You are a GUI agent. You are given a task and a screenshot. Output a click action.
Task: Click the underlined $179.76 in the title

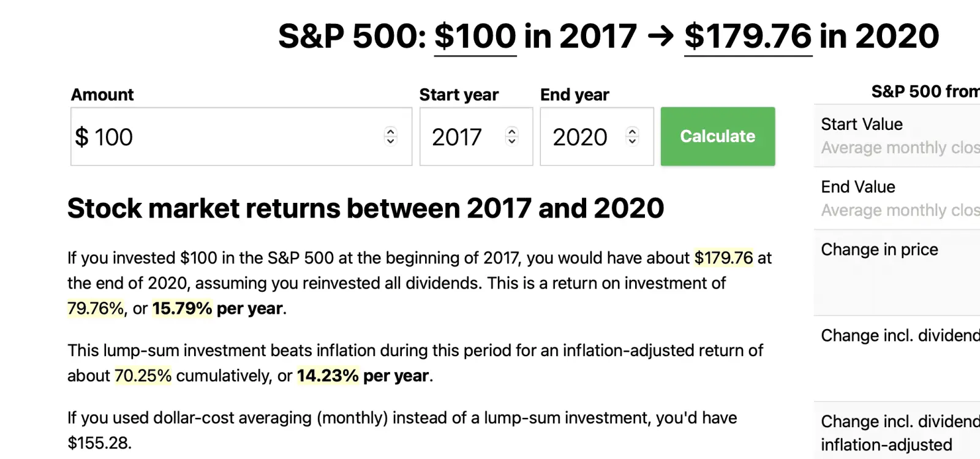748,36
